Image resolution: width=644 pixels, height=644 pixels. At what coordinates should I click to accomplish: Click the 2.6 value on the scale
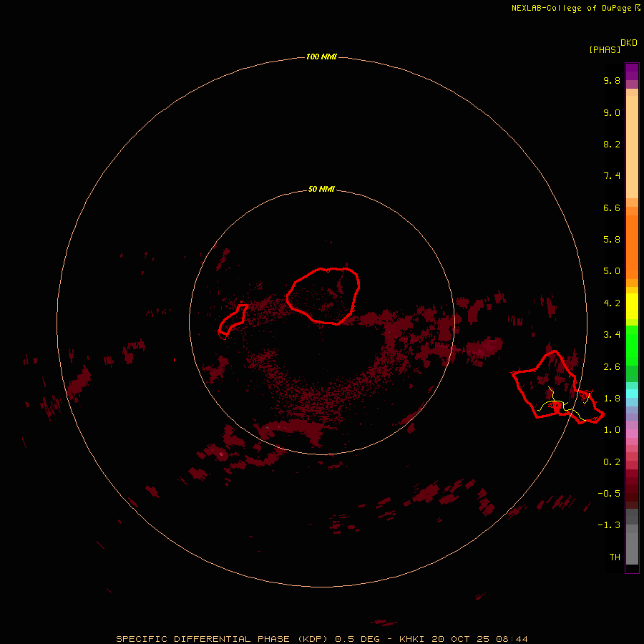612,367
